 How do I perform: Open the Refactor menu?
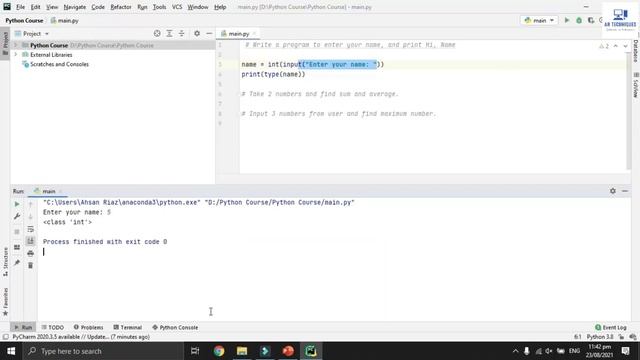(121, 7)
